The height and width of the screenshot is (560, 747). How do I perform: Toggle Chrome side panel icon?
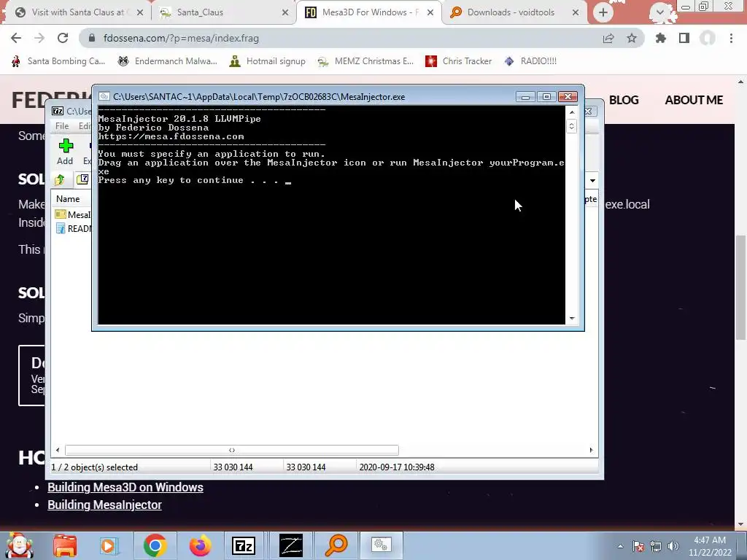pyautogui.click(x=684, y=38)
